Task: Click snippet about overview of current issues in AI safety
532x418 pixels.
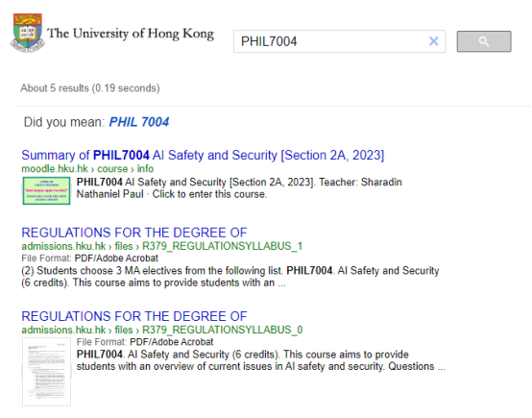Action: pos(260,360)
